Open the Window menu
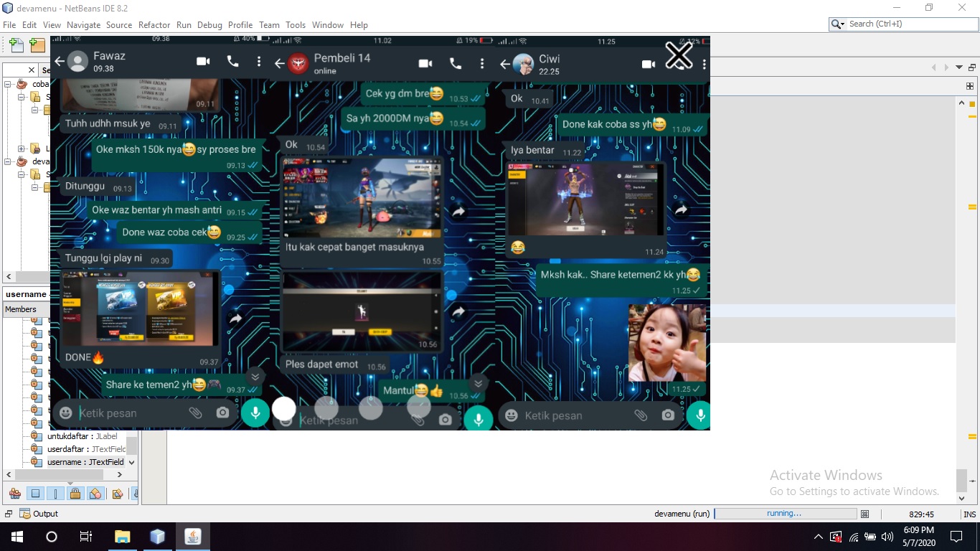The width and height of the screenshot is (980, 551). click(x=328, y=24)
